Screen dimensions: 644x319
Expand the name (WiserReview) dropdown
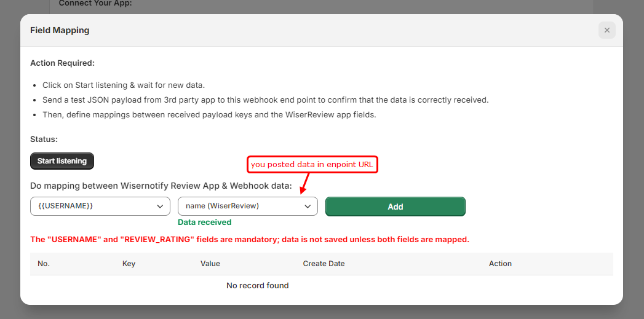coord(248,207)
